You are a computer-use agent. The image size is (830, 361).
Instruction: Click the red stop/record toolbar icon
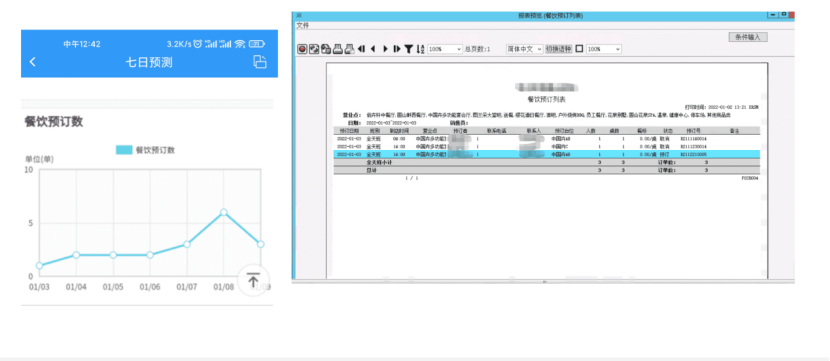click(x=302, y=49)
